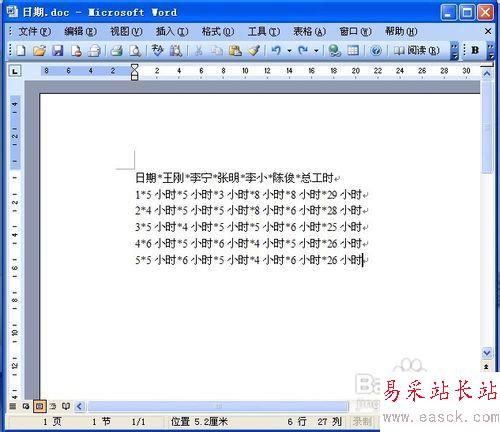Open the Research tool icon

(176, 51)
